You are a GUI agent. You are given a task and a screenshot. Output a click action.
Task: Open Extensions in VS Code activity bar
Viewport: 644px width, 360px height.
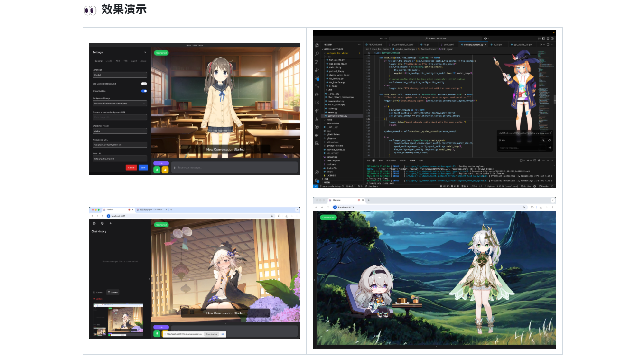(317, 78)
